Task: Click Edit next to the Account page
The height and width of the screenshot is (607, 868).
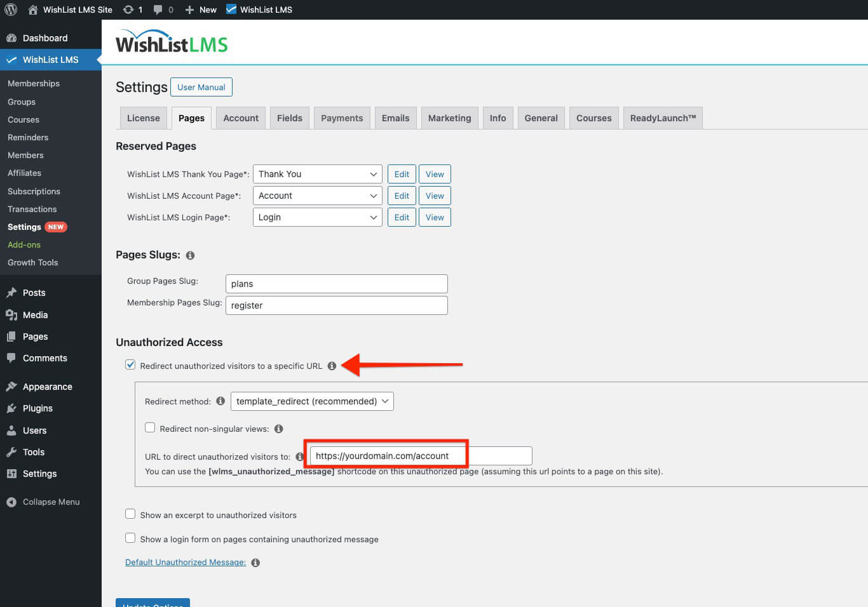Action: pyautogui.click(x=401, y=195)
